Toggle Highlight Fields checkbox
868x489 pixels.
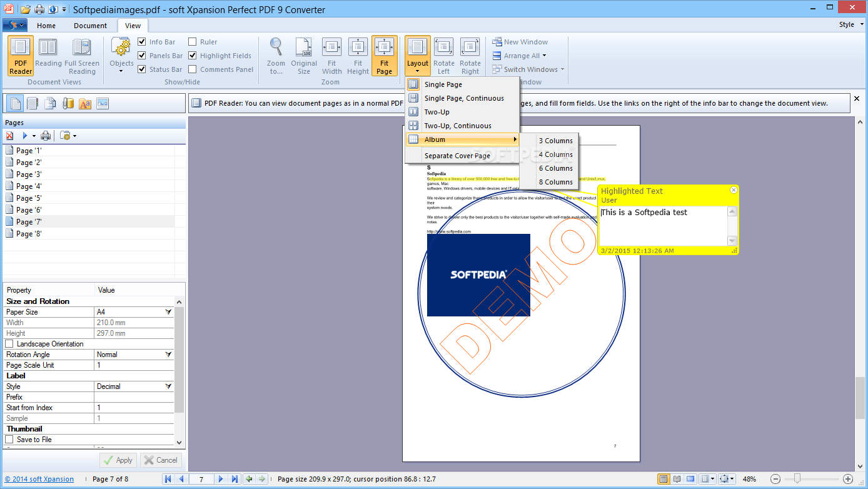pos(193,56)
